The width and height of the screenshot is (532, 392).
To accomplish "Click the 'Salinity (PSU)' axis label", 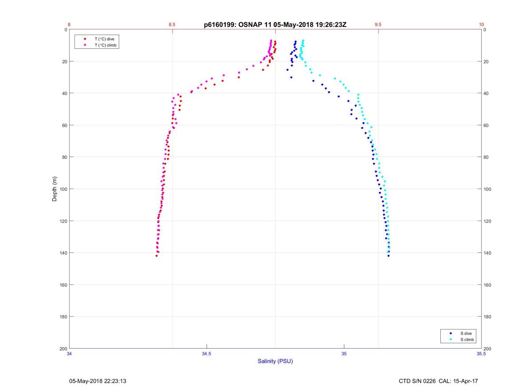I will (275, 361).
